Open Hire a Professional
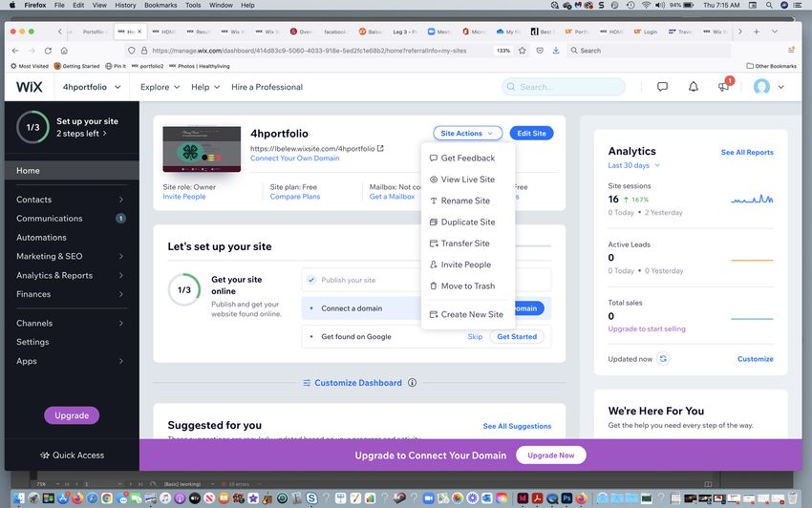The height and width of the screenshot is (508, 812). (x=267, y=87)
